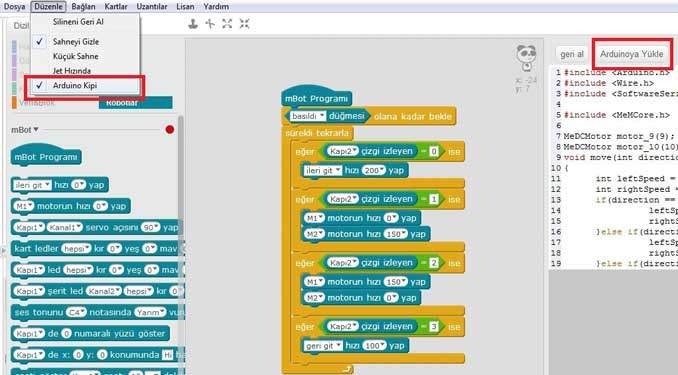Click the Arduinoya Yükle button

point(631,54)
